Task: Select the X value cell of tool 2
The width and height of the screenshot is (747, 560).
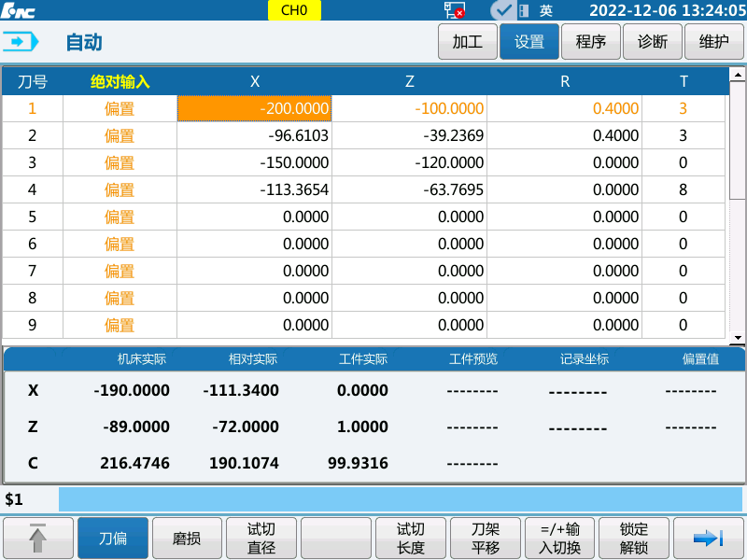Action: (255, 135)
